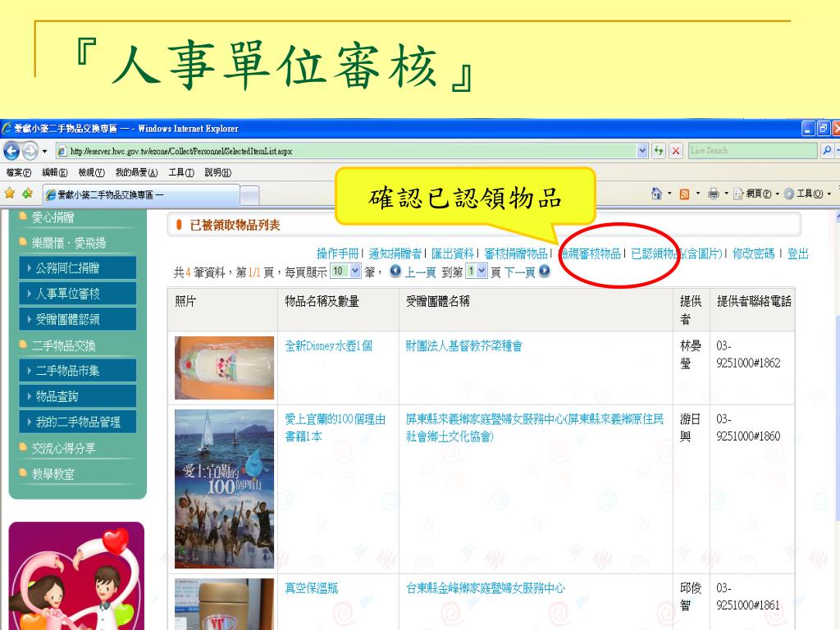
Task: Click the RSS feeds icon
Action: pos(684,194)
